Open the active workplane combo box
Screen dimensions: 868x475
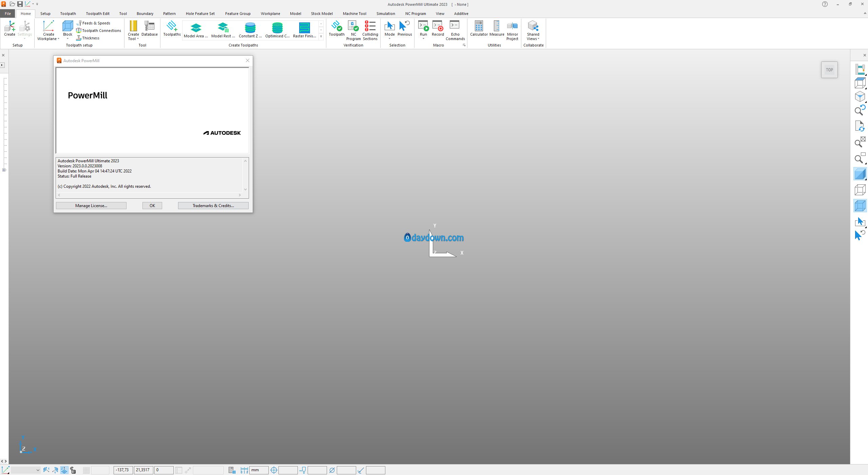tap(26, 470)
